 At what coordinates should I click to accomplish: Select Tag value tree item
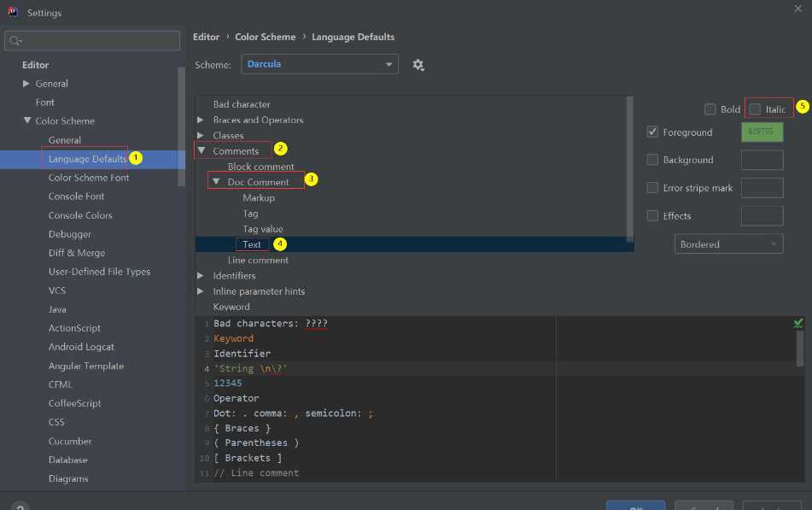coord(262,229)
